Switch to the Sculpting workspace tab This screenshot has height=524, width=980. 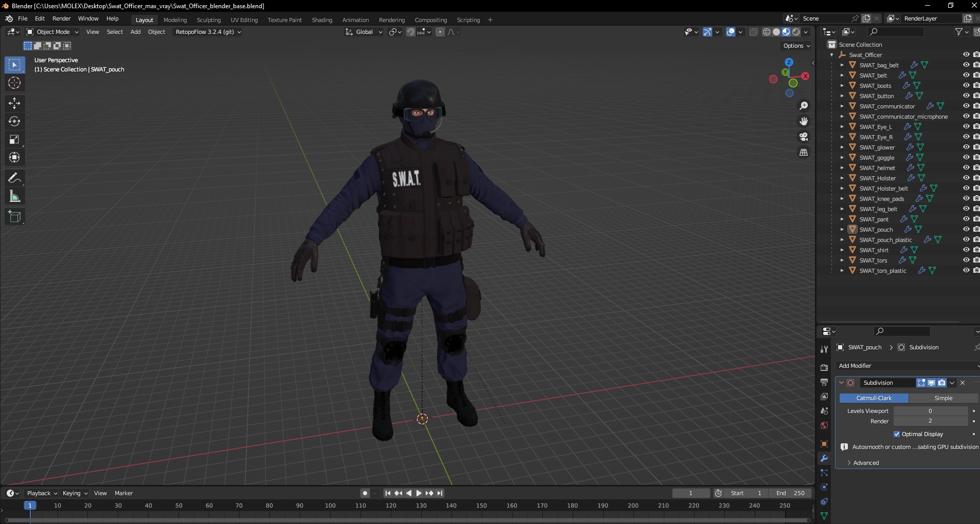(x=209, y=20)
